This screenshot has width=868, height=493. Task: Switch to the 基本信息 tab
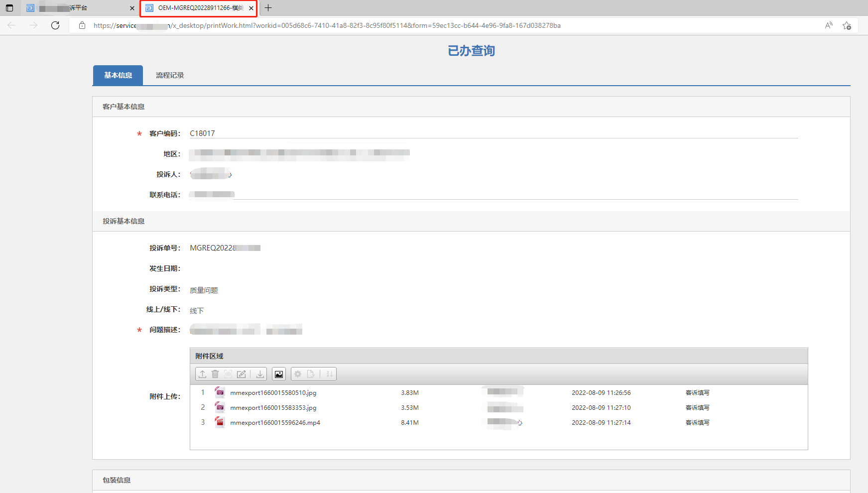[118, 75]
